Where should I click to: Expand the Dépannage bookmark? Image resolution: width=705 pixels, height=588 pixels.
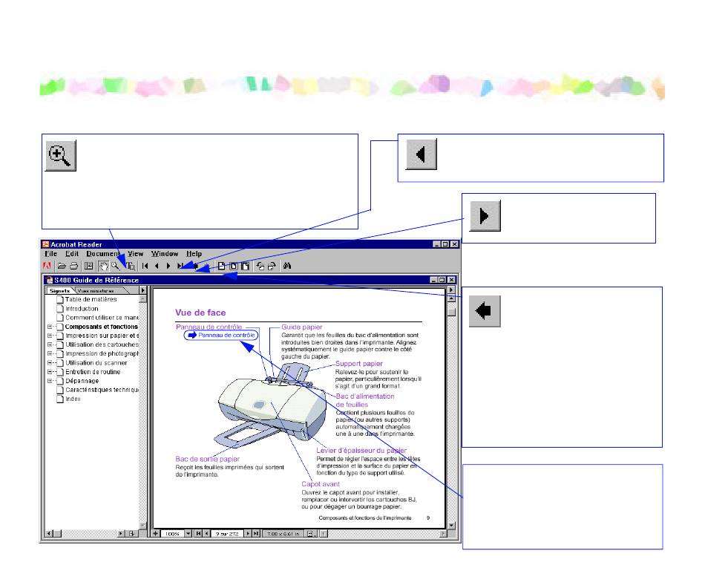(x=50, y=381)
